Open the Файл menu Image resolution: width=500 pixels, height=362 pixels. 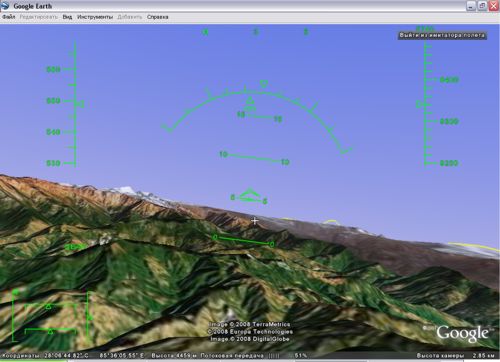click(9, 17)
